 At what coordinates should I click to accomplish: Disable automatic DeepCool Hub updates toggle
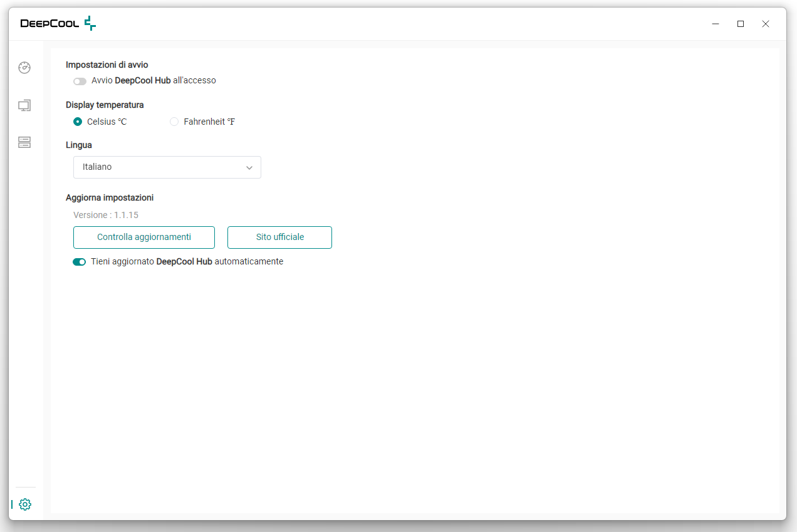click(x=80, y=262)
